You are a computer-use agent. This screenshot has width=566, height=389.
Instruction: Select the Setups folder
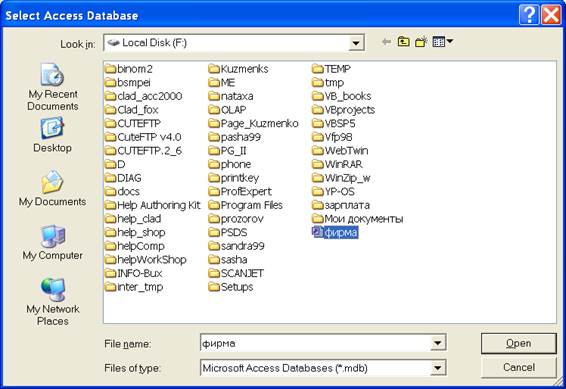(x=231, y=287)
